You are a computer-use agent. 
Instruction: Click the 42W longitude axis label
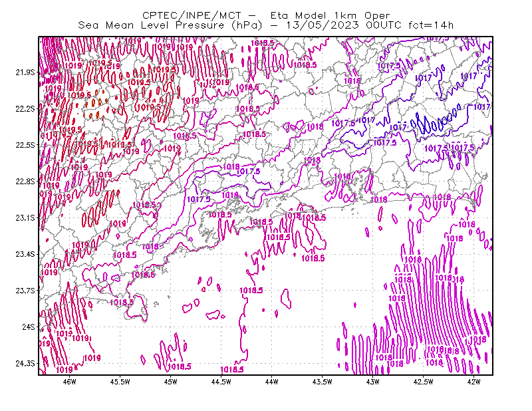(x=473, y=382)
